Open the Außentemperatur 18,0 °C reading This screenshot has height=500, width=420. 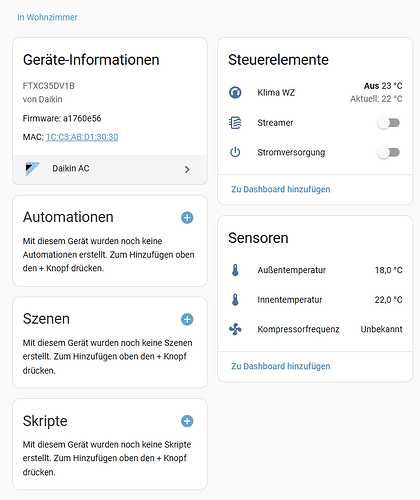click(389, 270)
